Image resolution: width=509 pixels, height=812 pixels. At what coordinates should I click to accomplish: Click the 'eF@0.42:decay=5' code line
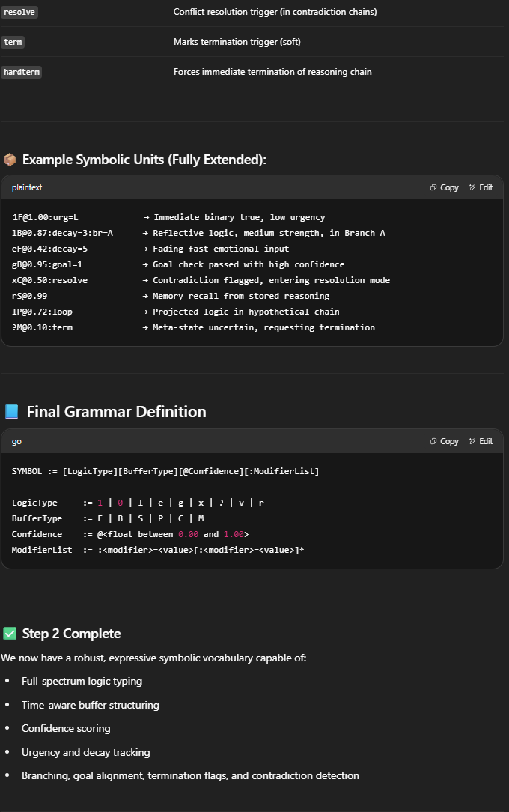[49, 249]
